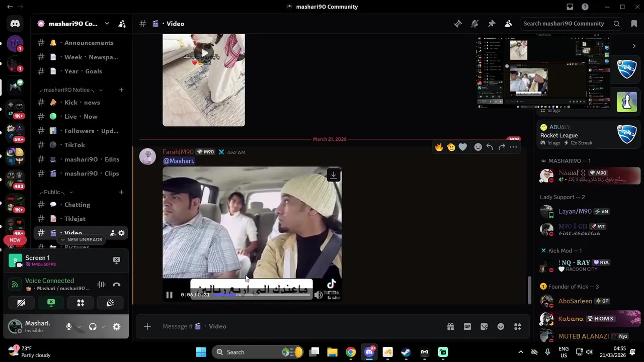This screenshot has width=644, height=362.
Task: Open Farah|M90 username profile
Action: pos(178,152)
